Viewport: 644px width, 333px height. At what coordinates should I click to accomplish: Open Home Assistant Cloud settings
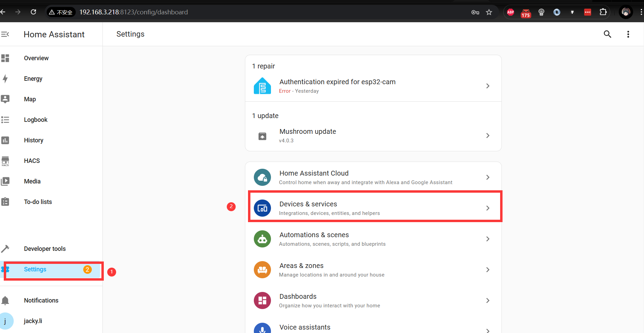[373, 177]
